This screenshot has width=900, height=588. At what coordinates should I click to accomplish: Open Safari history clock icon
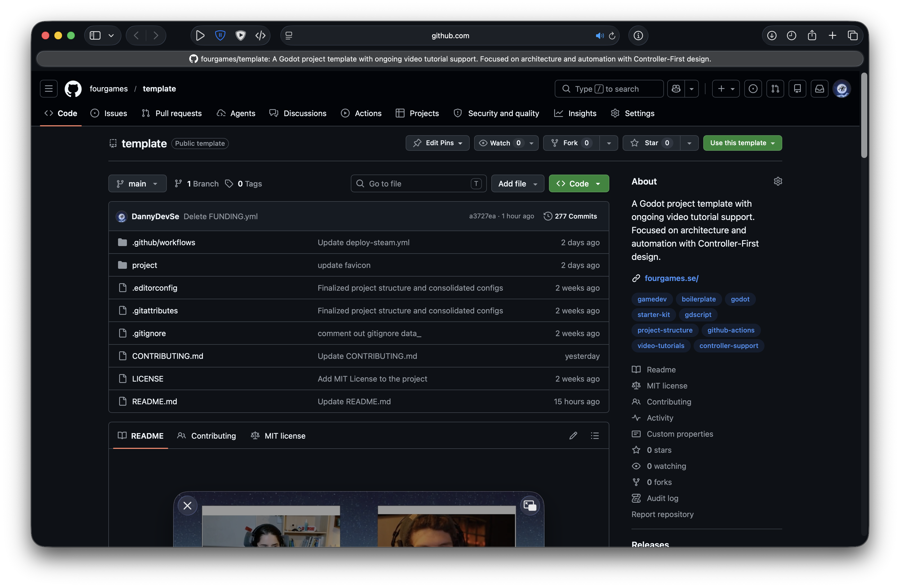(x=791, y=35)
